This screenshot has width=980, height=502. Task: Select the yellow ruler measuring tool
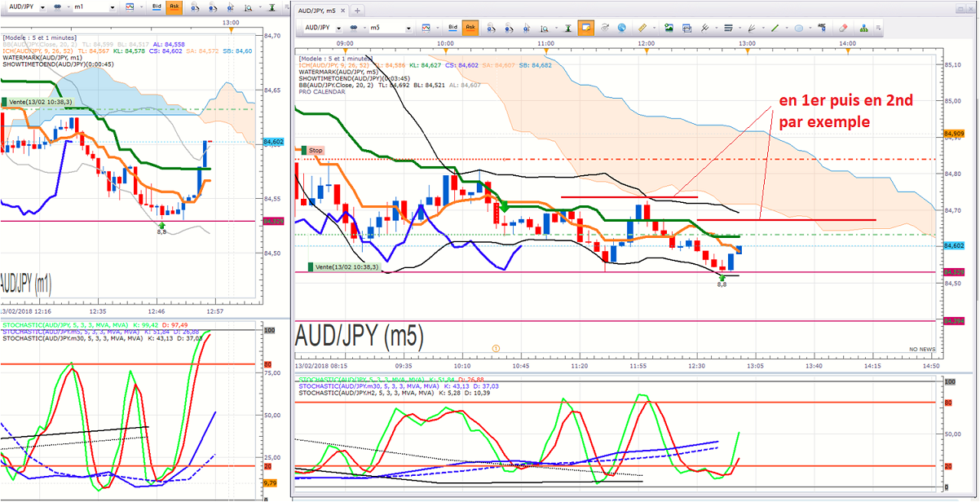pyautogui.click(x=642, y=28)
